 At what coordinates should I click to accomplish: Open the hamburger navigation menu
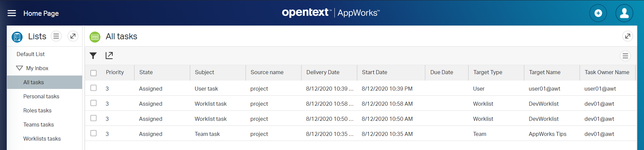click(12, 13)
